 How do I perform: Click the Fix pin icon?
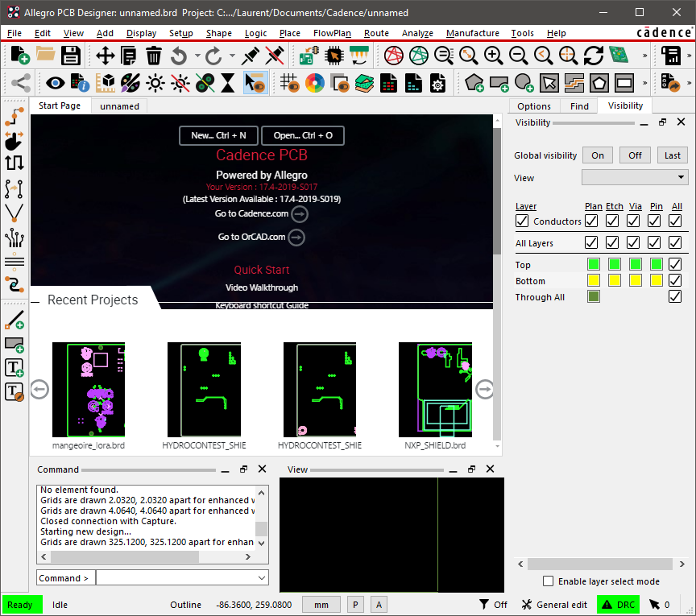pyautogui.click(x=250, y=56)
